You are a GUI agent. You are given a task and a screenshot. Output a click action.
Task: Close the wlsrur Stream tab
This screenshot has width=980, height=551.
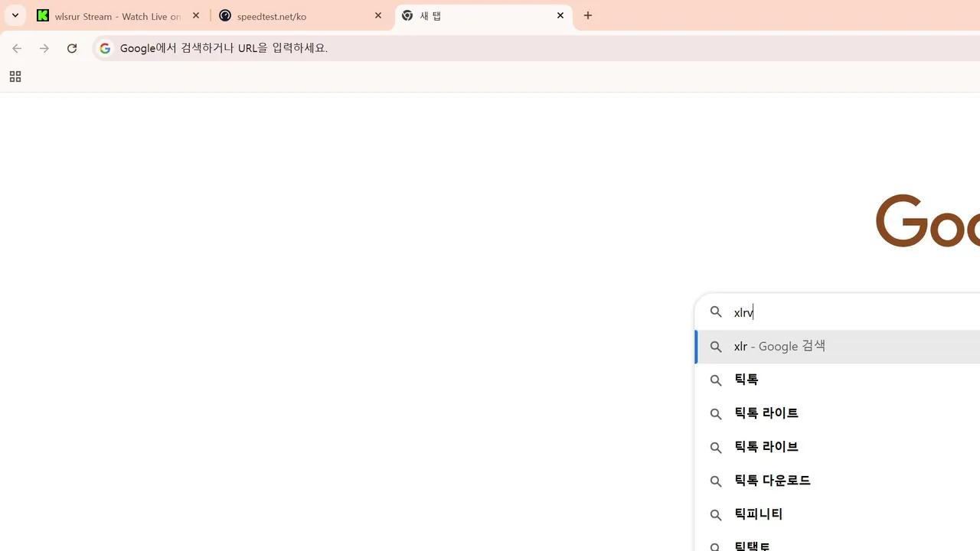[x=196, y=16]
